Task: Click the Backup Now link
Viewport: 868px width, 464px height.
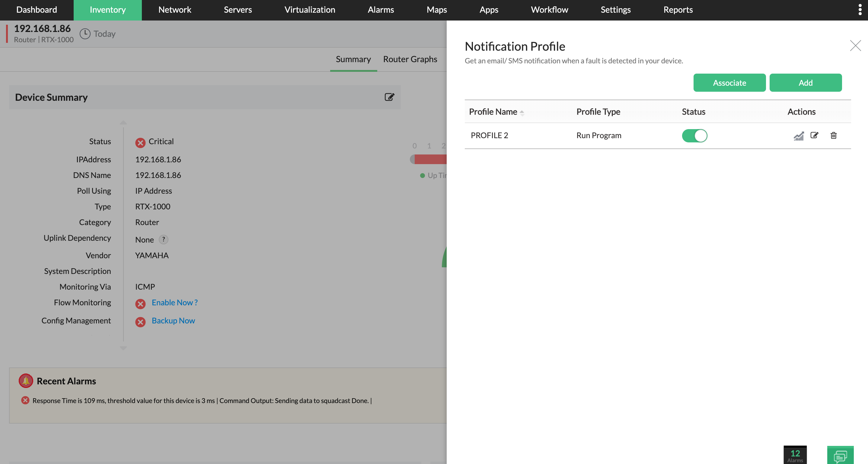Action: (x=173, y=321)
